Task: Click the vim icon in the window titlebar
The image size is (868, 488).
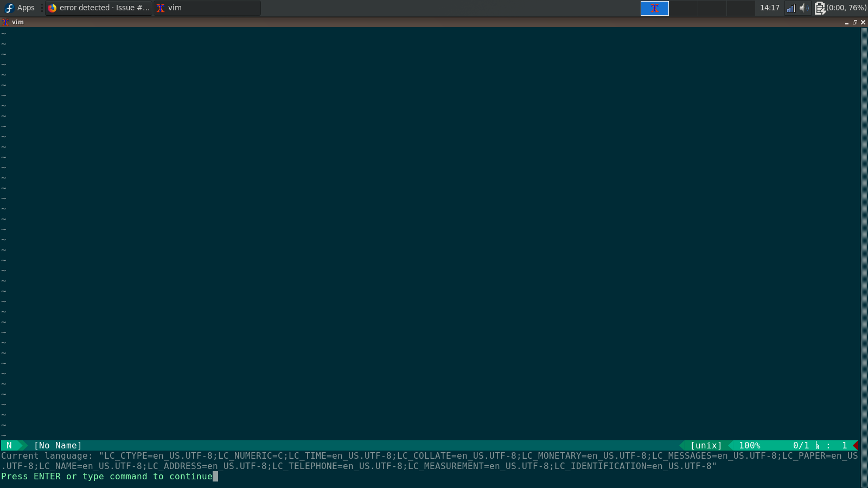Action: point(6,22)
